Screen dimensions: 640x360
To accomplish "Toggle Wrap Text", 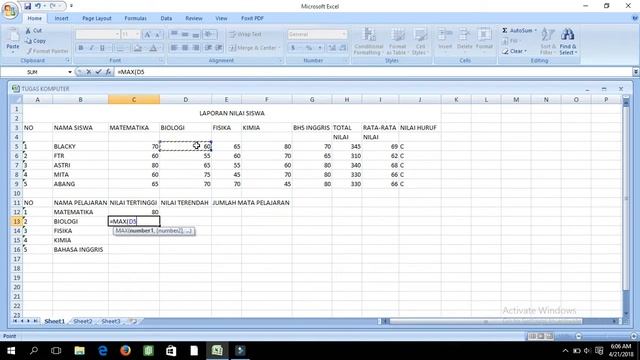I will click(245, 34).
